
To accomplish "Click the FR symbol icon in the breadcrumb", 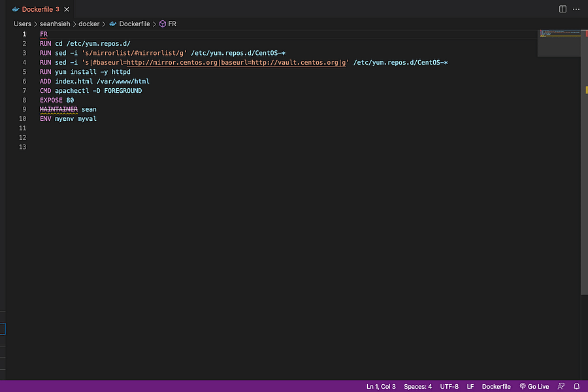I will 162,24.
